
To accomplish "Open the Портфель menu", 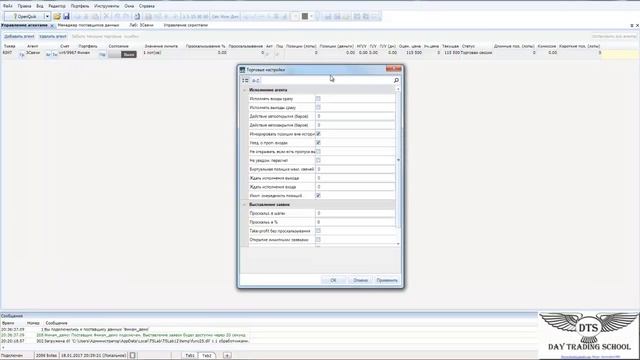I will click(80, 6).
